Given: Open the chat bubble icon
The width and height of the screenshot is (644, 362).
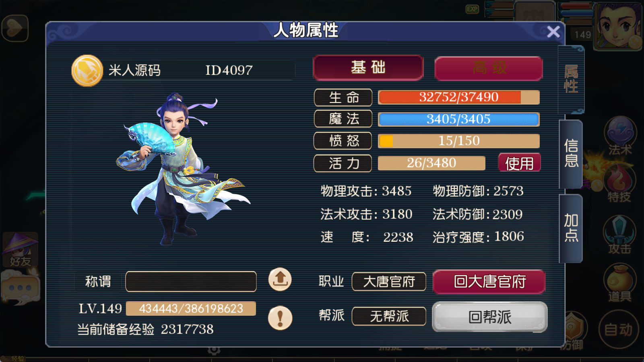Looking at the screenshot, I should (20, 287).
